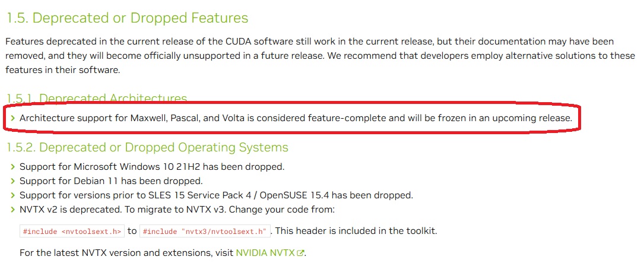Click the chevron bullet beside NVTX v2 deprecated

coord(12,210)
